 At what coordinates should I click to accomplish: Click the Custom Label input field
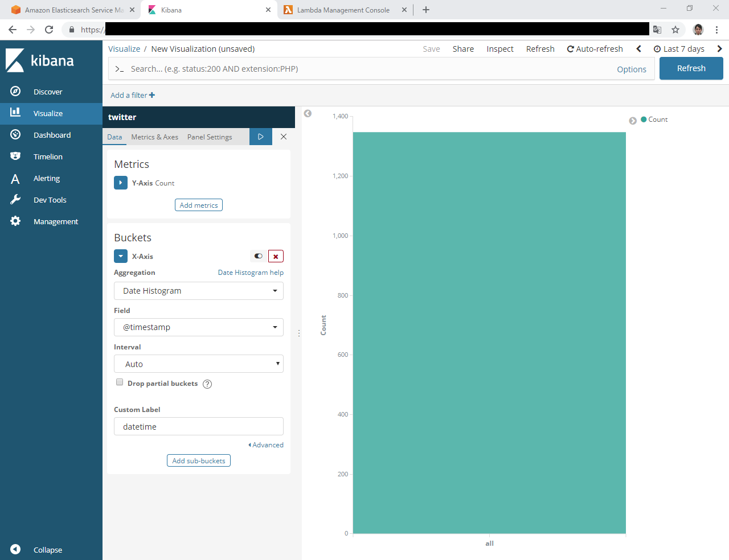(198, 427)
